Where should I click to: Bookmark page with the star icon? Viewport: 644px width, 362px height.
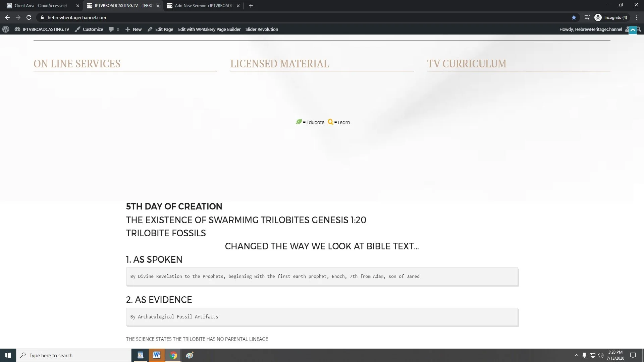click(574, 17)
